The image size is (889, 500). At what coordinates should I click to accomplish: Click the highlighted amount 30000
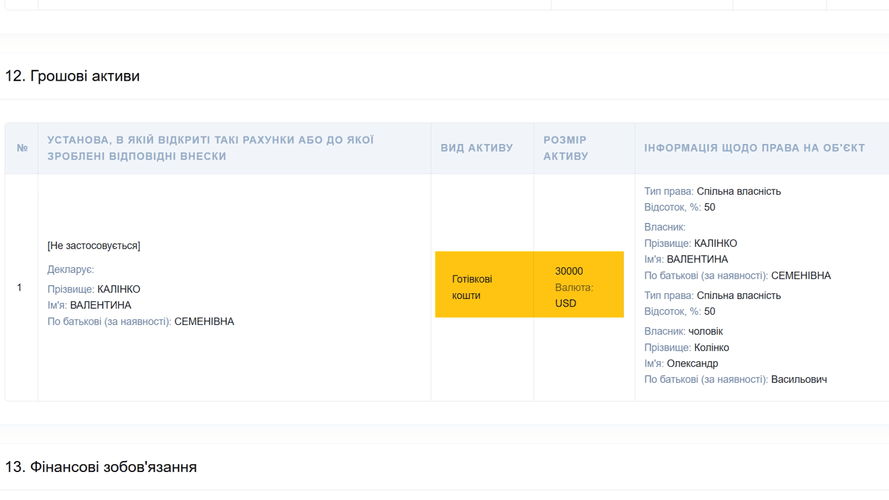[569, 271]
